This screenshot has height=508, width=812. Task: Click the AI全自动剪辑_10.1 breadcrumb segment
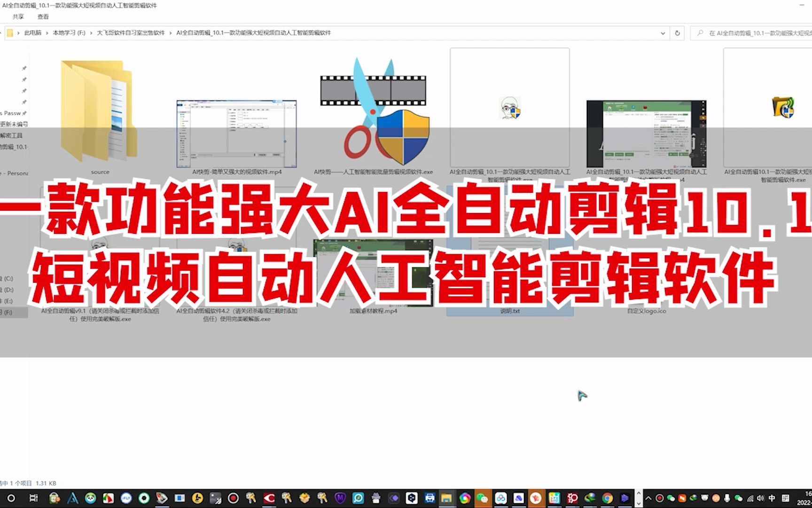pos(254,33)
